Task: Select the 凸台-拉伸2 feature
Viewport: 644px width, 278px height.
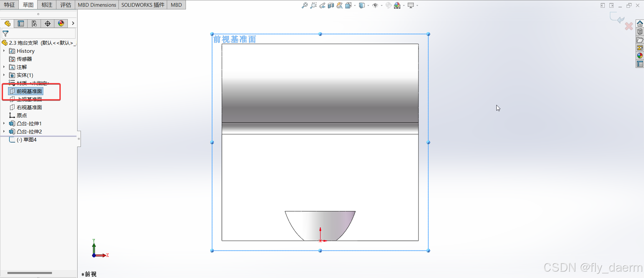Action: pyautogui.click(x=26, y=131)
